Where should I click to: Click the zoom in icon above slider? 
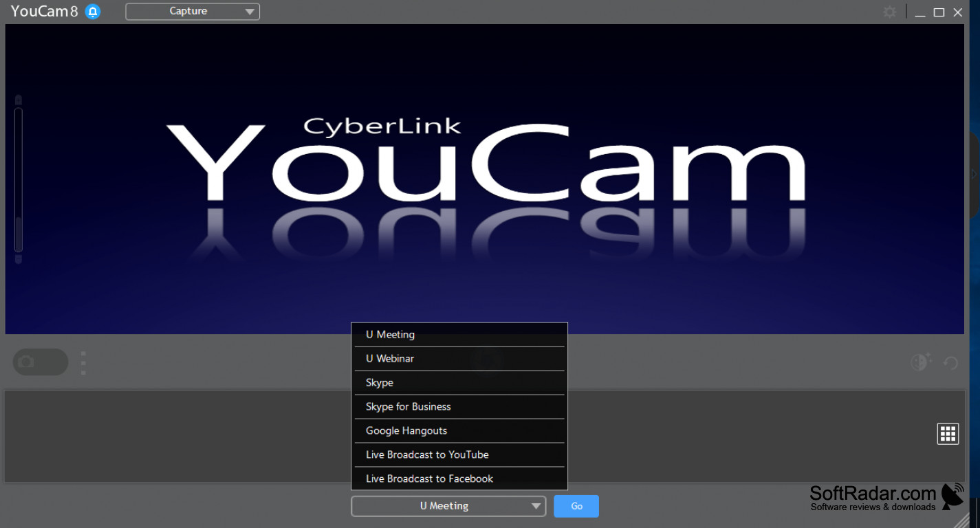[19, 100]
